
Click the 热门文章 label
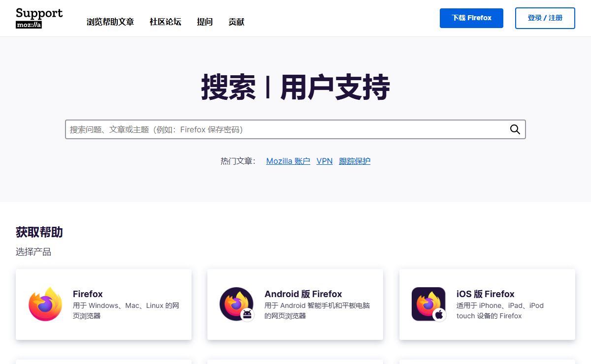[x=238, y=161]
